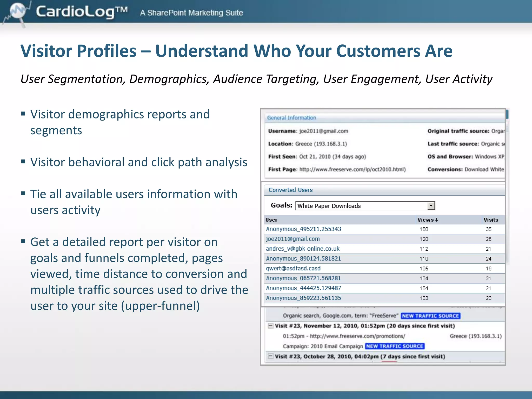Select the White Paper Downloads combo box
This screenshot has height=399, width=532.
coord(365,206)
